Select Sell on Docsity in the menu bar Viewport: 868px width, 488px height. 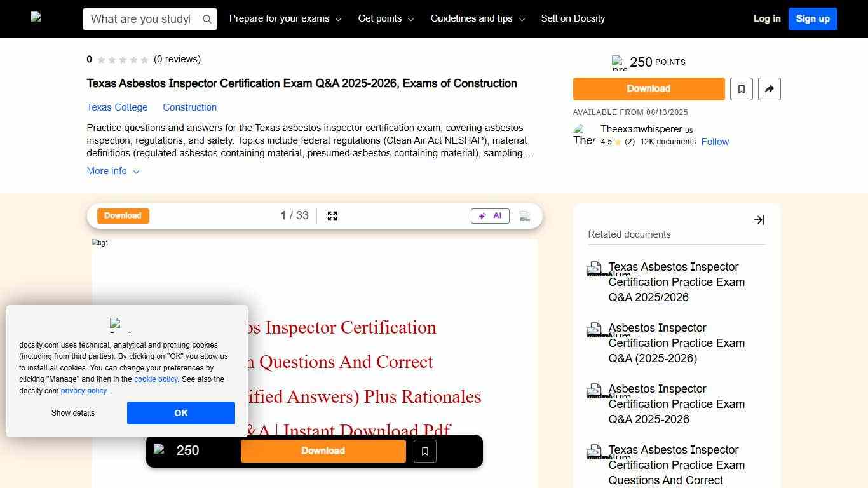tap(573, 18)
